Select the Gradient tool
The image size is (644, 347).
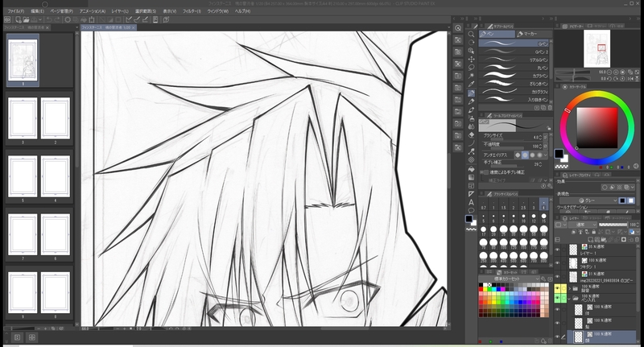point(471,177)
